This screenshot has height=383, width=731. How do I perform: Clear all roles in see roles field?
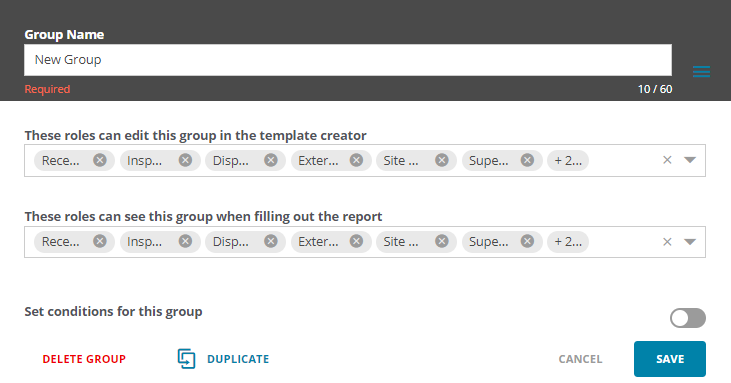667,241
